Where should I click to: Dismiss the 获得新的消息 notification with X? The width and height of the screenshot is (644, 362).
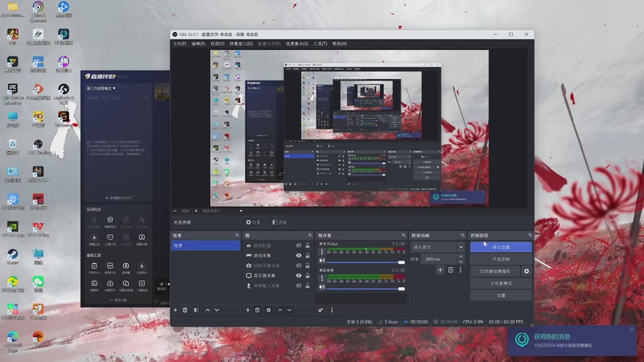click(x=632, y=330)
